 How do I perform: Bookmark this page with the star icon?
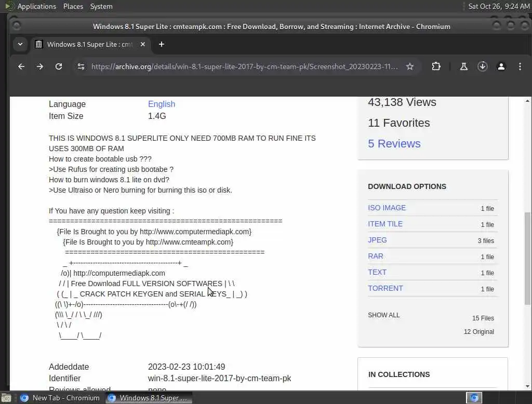pyautogui.click(x=410, y=67)
